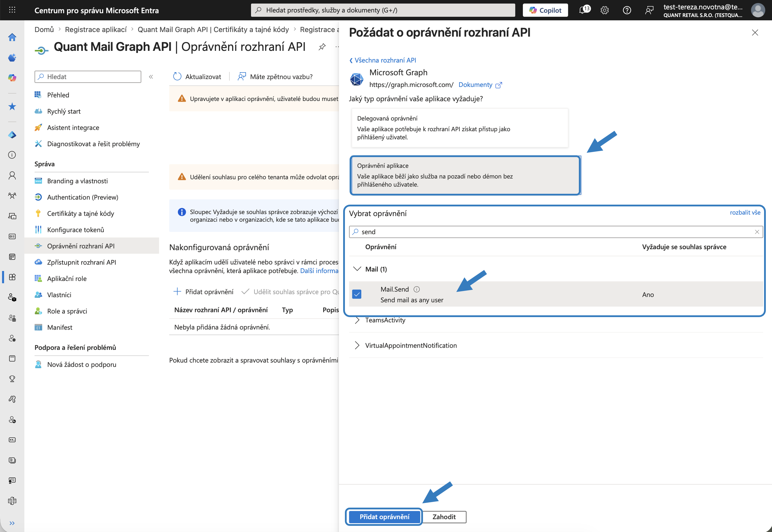The image size is (772, 532).
Task: Clear the 'send' permission search with the X
Action: click(757, 232)
